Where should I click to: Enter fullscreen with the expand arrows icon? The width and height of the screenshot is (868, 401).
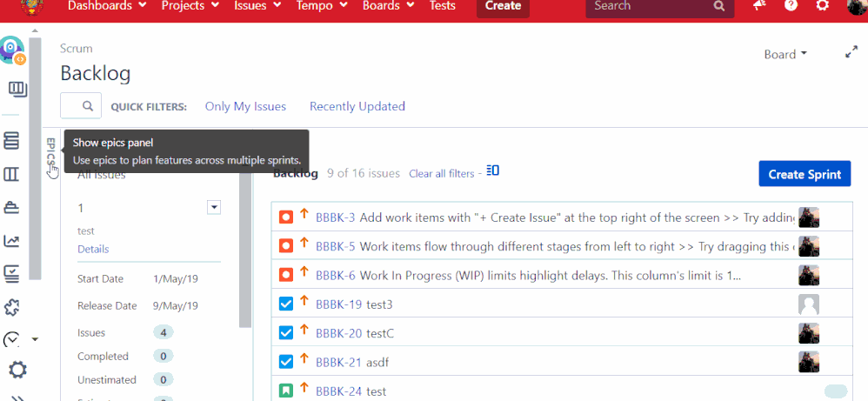point(851,52)
